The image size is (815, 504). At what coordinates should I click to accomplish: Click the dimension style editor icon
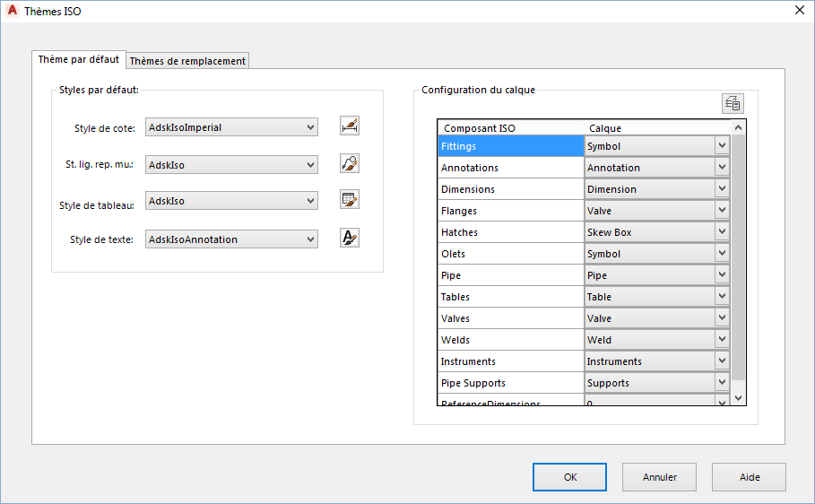(x=350, y=126)
